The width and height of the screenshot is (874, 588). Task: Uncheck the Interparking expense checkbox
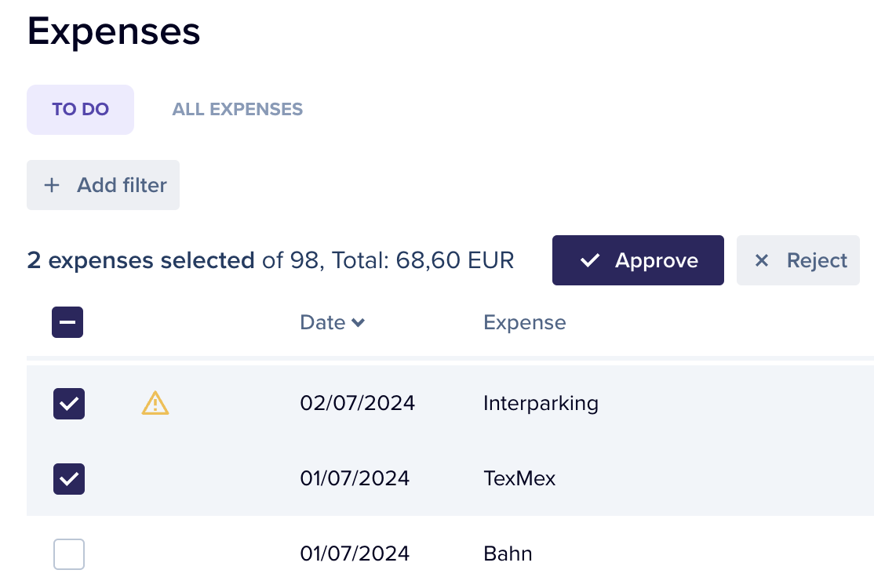tap(68, 404)
